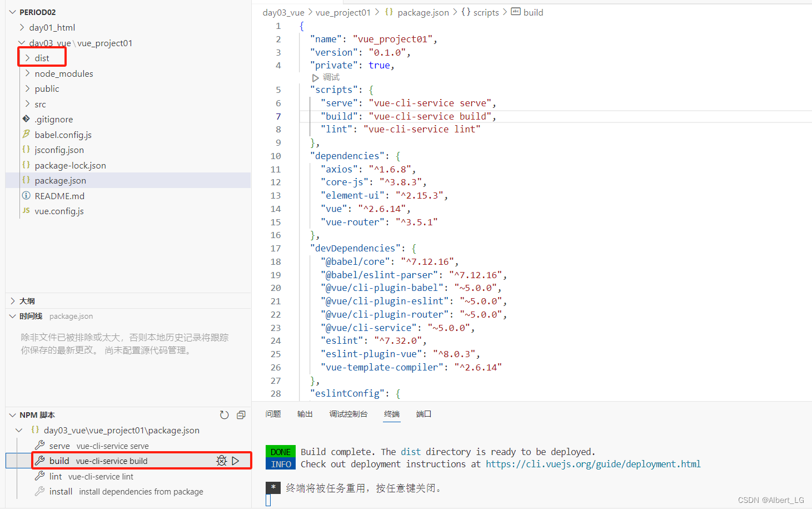Click the 调试 debug code lens

pyautogui.click(x=331, y=77)
